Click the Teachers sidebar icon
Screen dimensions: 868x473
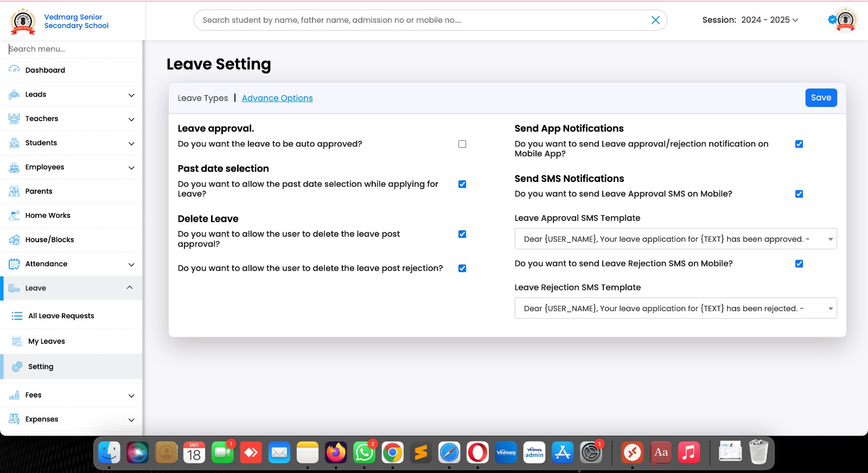pyautogui.click(x=14, y=118)
